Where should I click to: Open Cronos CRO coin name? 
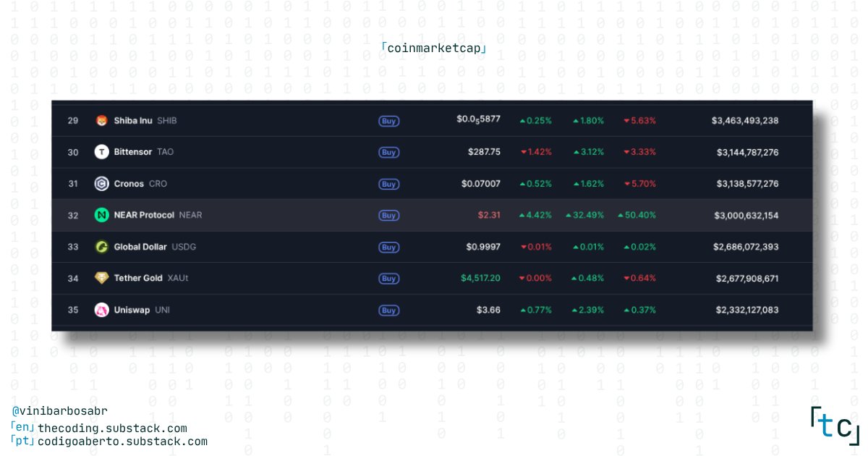140,184
